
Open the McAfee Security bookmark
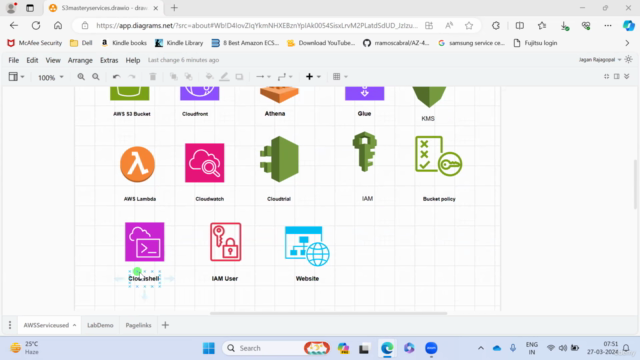pos(35,43)
